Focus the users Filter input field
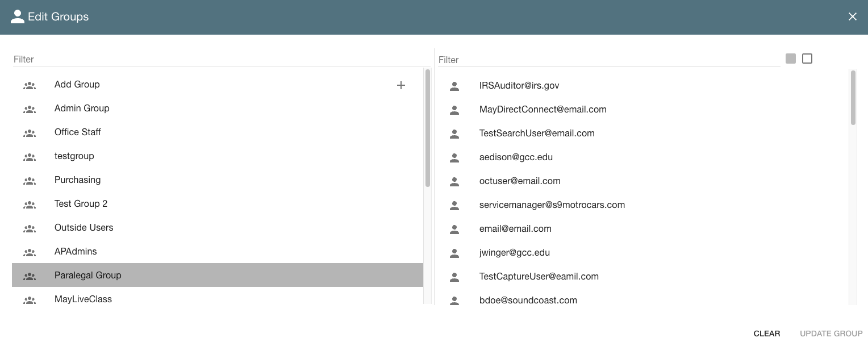Image resolution: width=868 pixels, height=346 pixels. tap(608, 60)
